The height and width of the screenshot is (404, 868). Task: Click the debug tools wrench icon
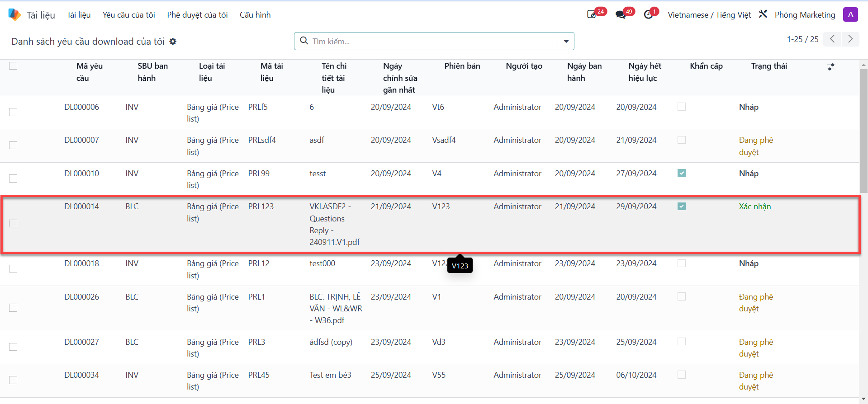pos(763,14)
